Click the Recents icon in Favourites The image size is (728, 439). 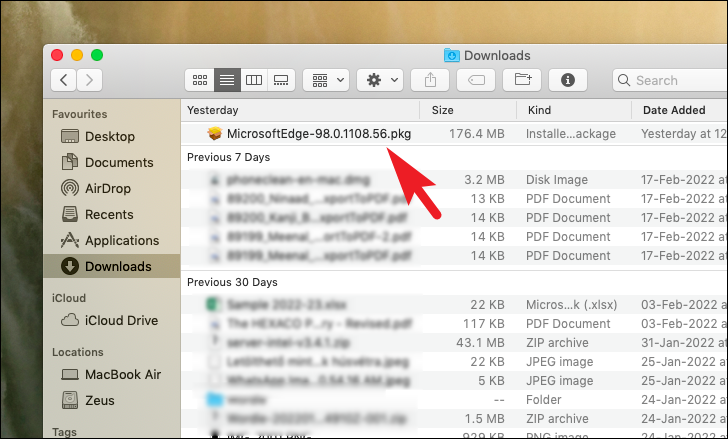(70, 214)
